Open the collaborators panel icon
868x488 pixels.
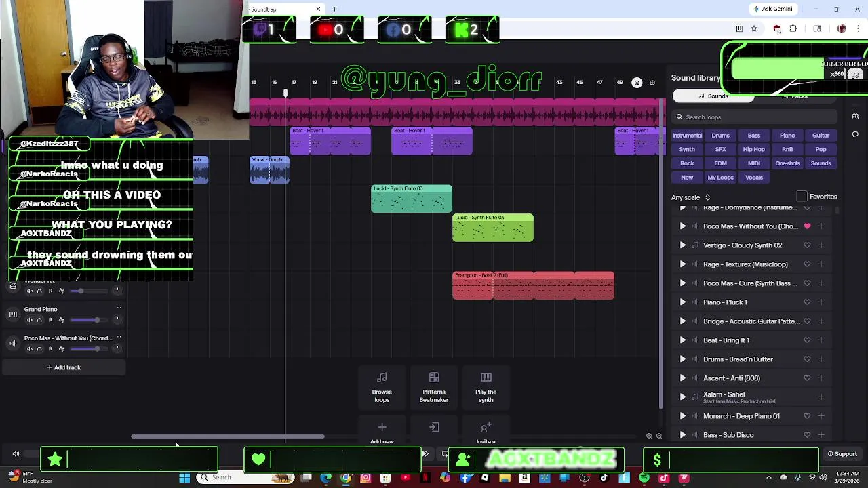(855, 117)
